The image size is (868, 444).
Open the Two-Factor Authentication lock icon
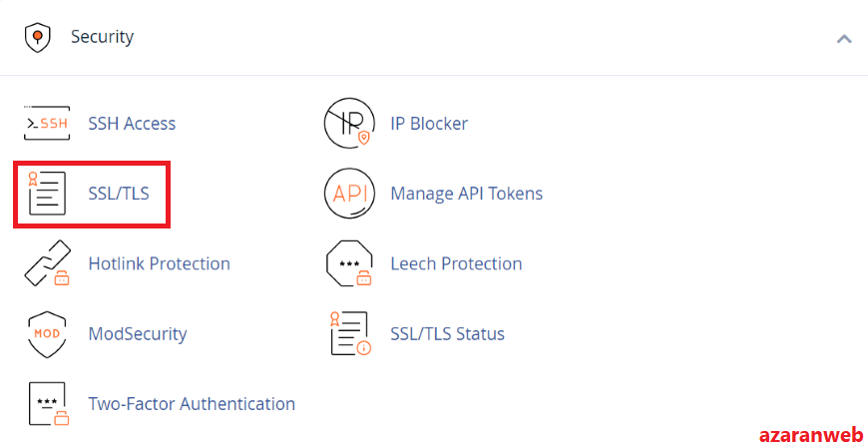point(49,403)
